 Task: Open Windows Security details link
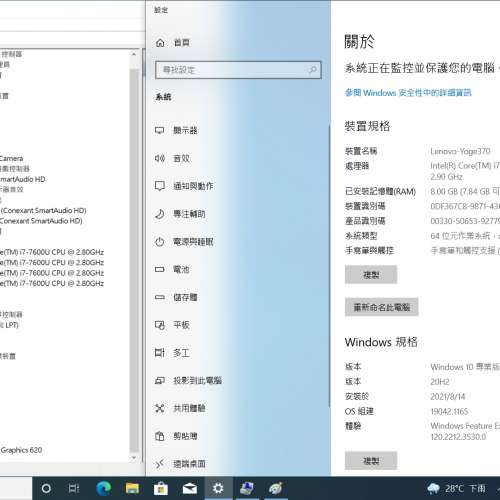[408, 93]
